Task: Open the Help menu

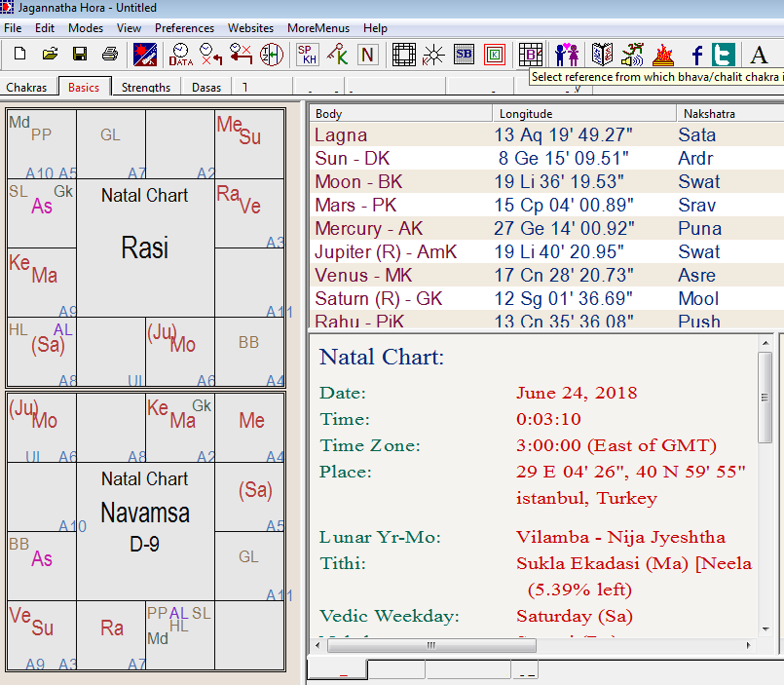Action: click(376, 28)
